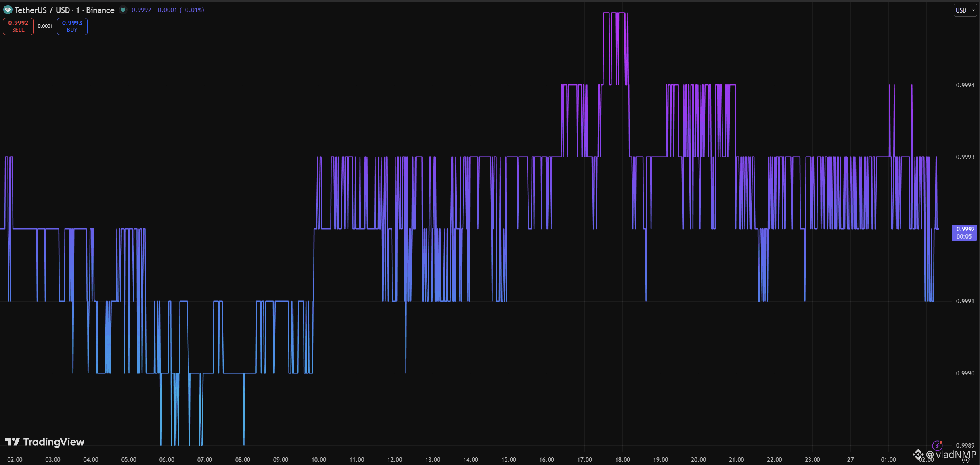
Task: Click the 0.0001 spread value
Action: click(x=45, y=26)
